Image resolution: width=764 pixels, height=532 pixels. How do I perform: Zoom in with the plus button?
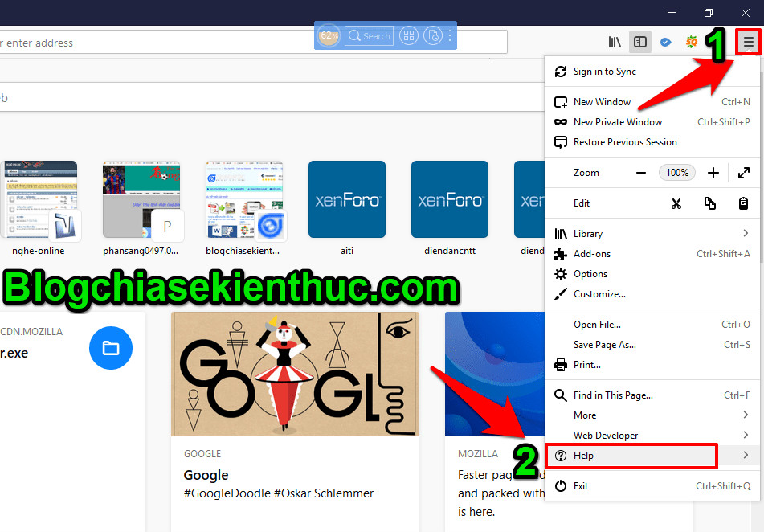pyautogui.click(x=712, y=172)
